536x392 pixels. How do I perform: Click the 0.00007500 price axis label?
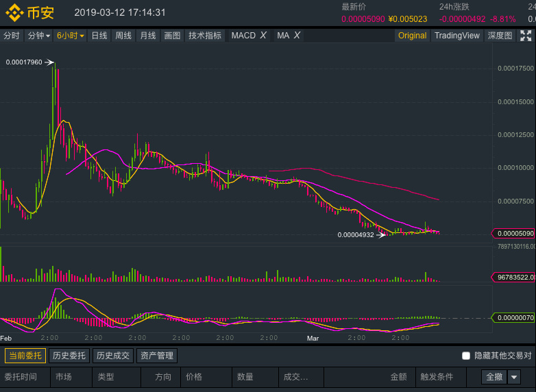(515, 201)
